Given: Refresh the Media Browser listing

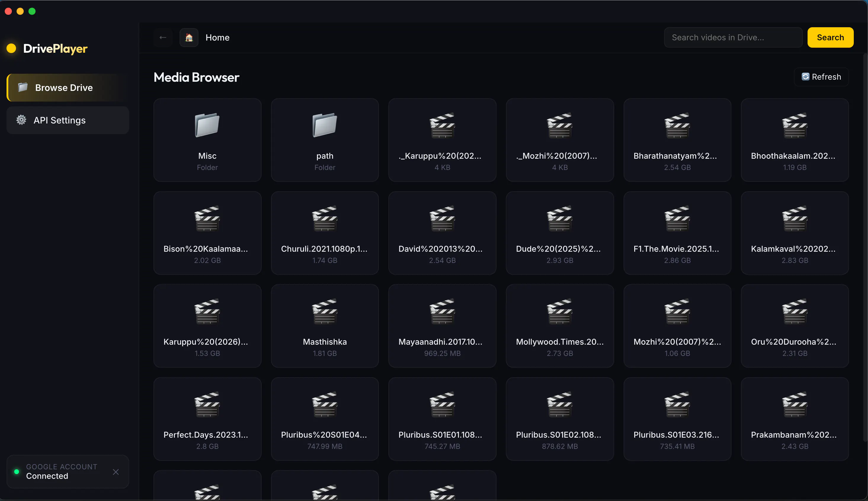Looking at the screenshot, I should pyautogui.click(x=821, y=77).
